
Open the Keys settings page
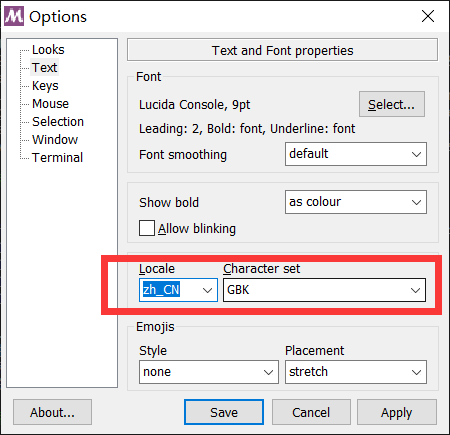click(45, 86)
